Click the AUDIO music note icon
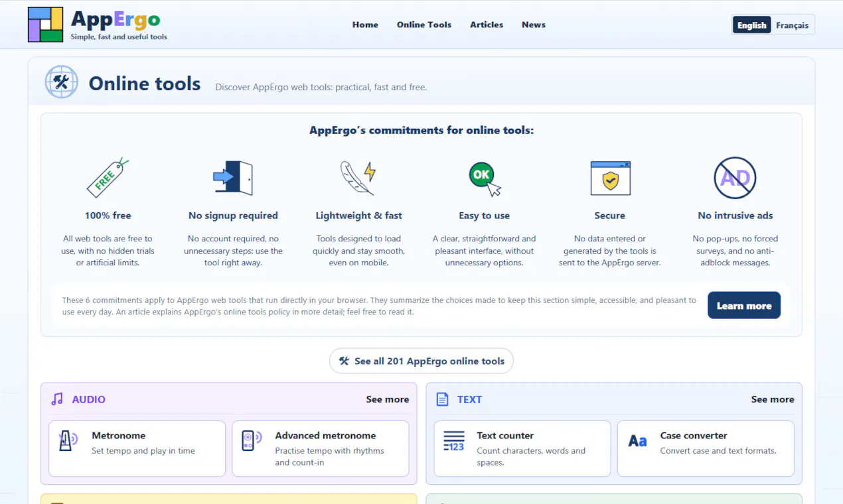 point(57,399)
